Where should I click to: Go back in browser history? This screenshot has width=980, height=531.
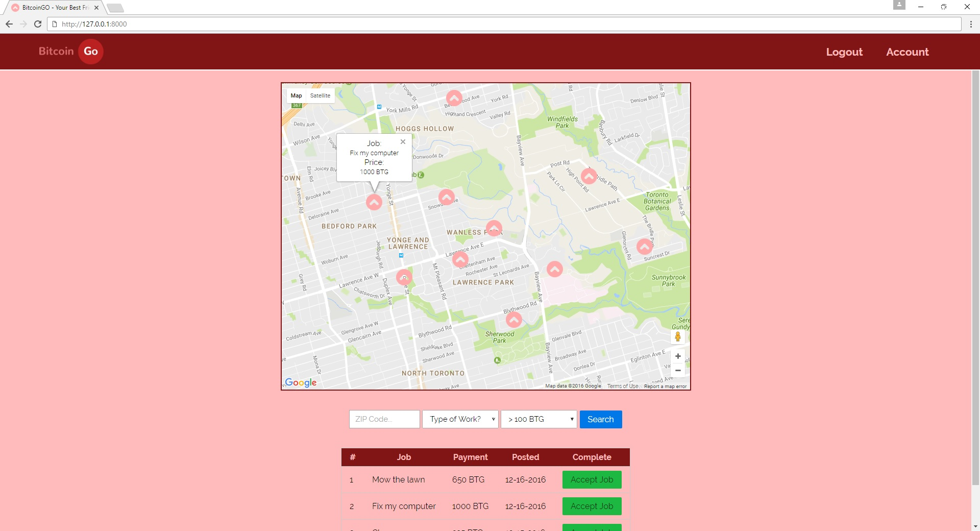click(9, 24)
